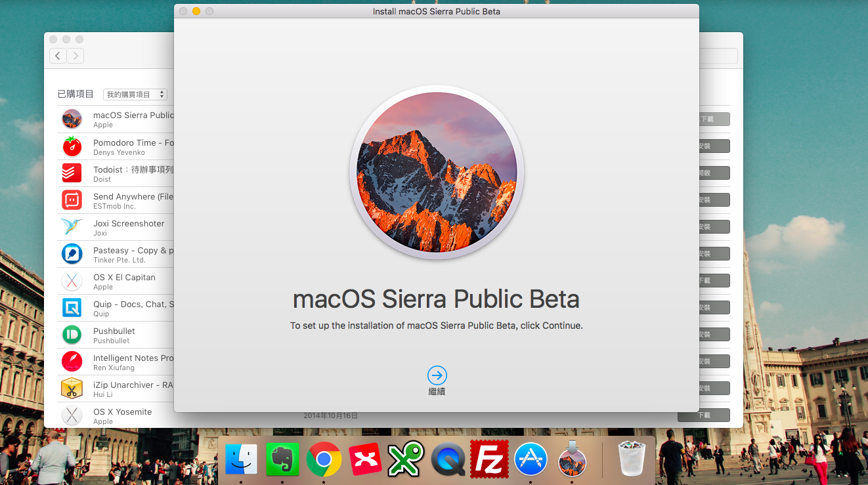Launch QuickTime Player from the Dock
This screenshot has height=485, width=868.
tap(448, 459)
